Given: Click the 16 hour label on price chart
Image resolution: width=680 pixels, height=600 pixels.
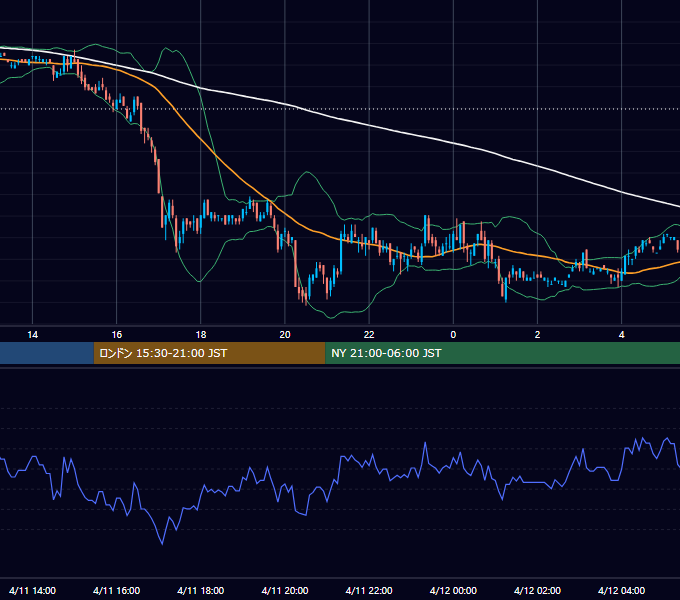Looking at the screenshot, I should [x=117, y=335].
